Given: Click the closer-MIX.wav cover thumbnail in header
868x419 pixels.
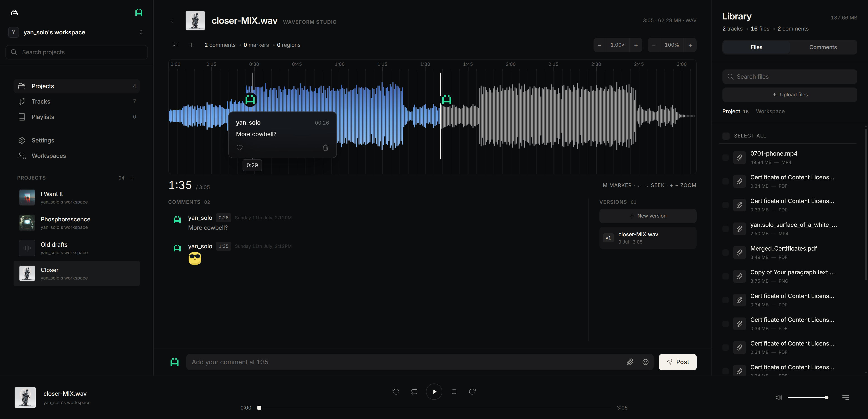Looking at the screenshot, I should click(x=195, y=21).
